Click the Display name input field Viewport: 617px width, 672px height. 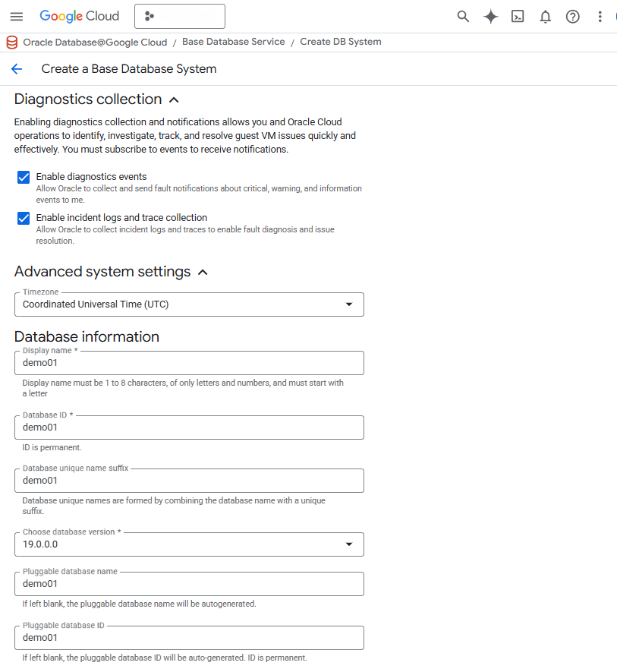coord(190,363)
